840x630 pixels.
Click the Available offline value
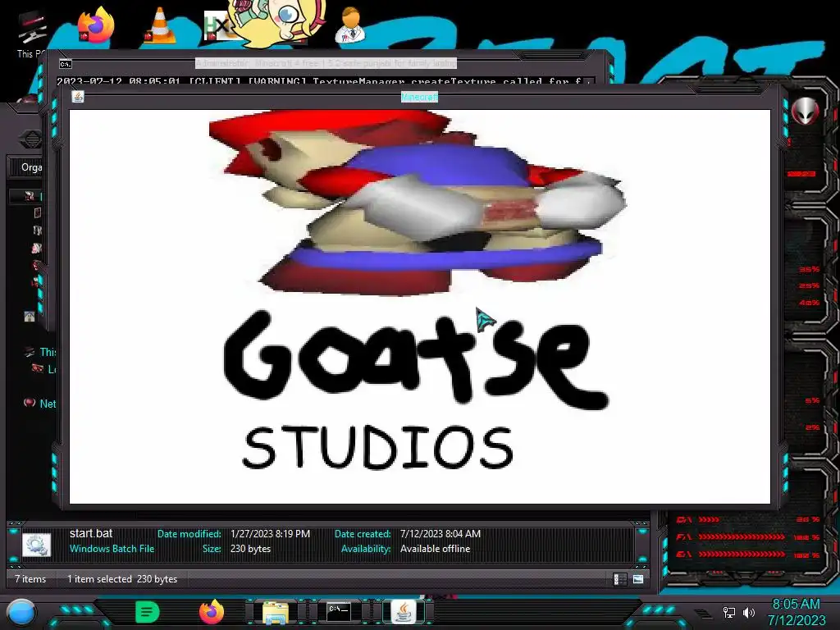click(x=435, y=549)
